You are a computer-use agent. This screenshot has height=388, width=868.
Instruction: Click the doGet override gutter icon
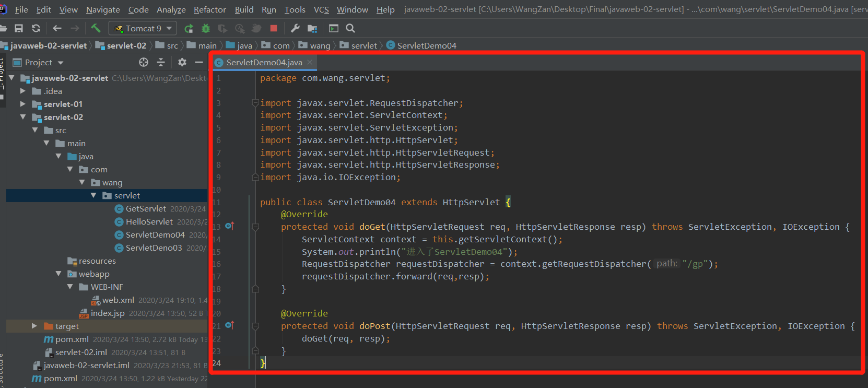230,226
